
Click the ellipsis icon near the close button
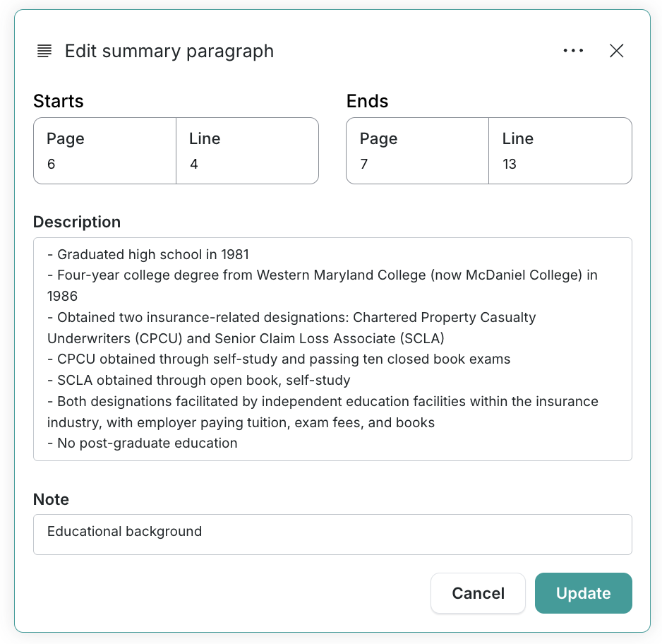(573, 51)
